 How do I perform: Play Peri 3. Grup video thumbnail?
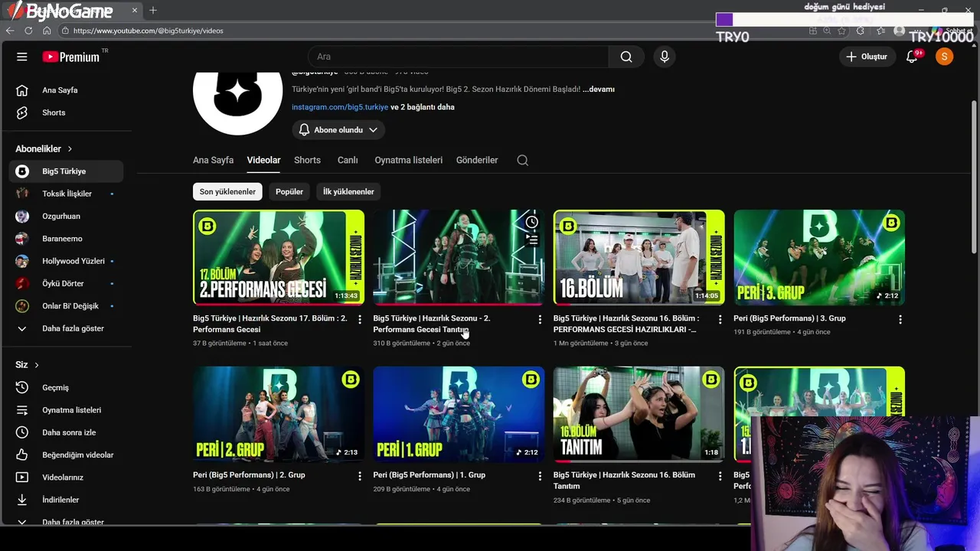click(819, 258)
